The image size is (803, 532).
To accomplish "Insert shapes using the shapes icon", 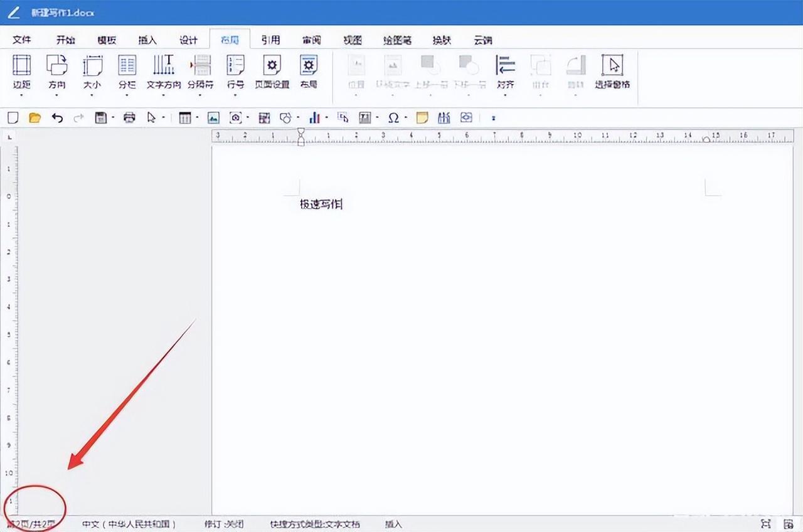I will coord(285,117).
